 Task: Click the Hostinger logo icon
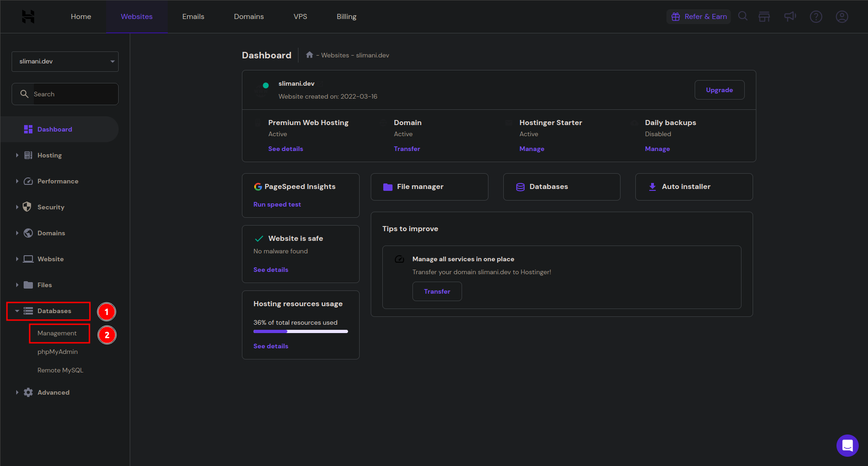click(x=28, y=17)
